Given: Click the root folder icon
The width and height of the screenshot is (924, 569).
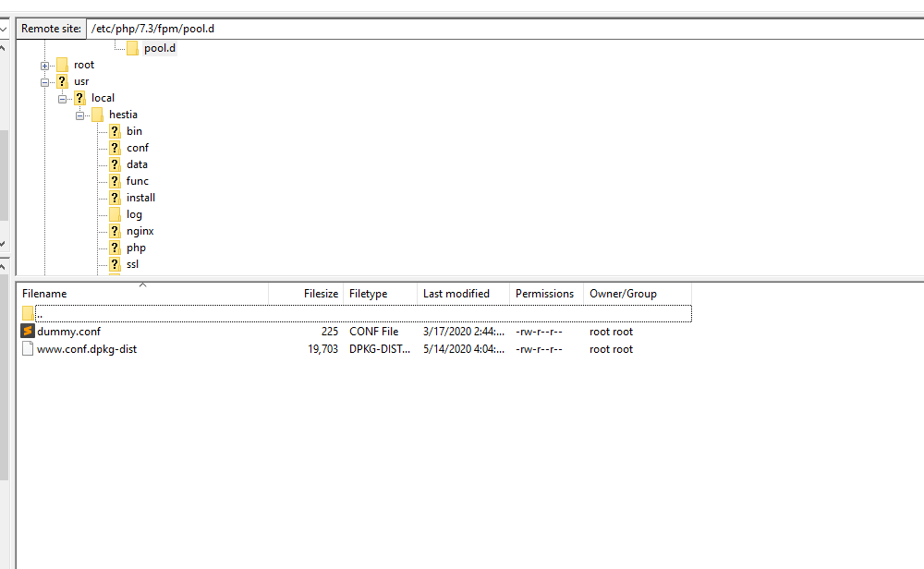Looking at the screenshot, I should (60, 64).
